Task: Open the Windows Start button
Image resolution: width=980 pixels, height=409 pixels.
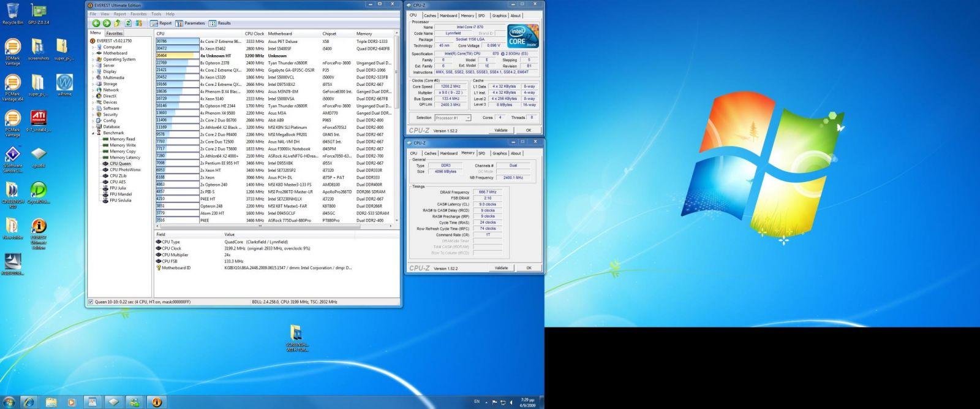Action: [x=9, y=402]
